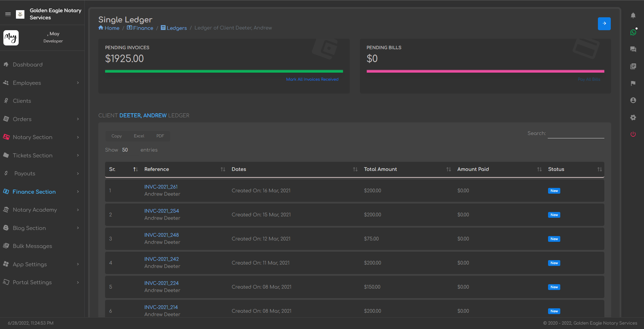Click the Clients icon in sidebar
The height and width of the screenshot is (329, 644).
tap(6, 101)
